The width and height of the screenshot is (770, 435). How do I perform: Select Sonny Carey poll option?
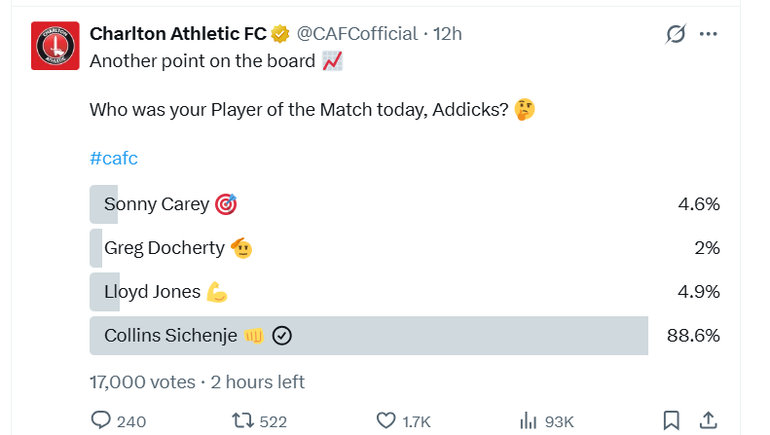(x=157, y=204)
